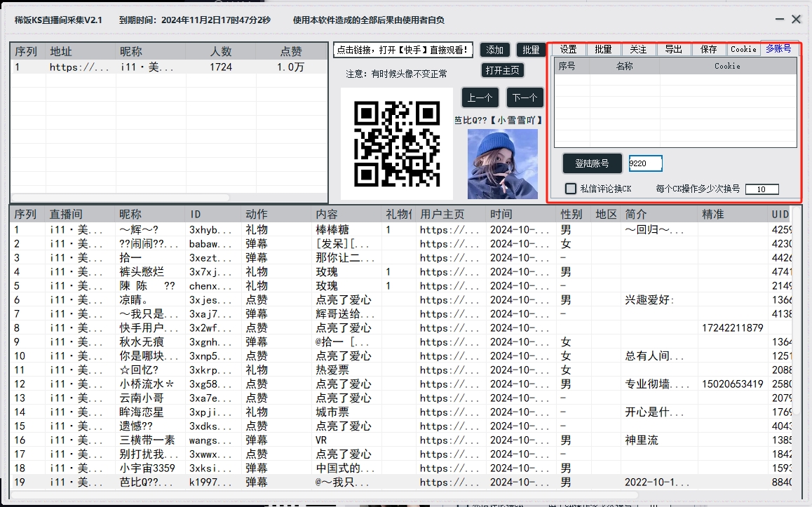Switch to the 关注 tab
Viewport: 812px width, 507px height.
coord(637,49)
